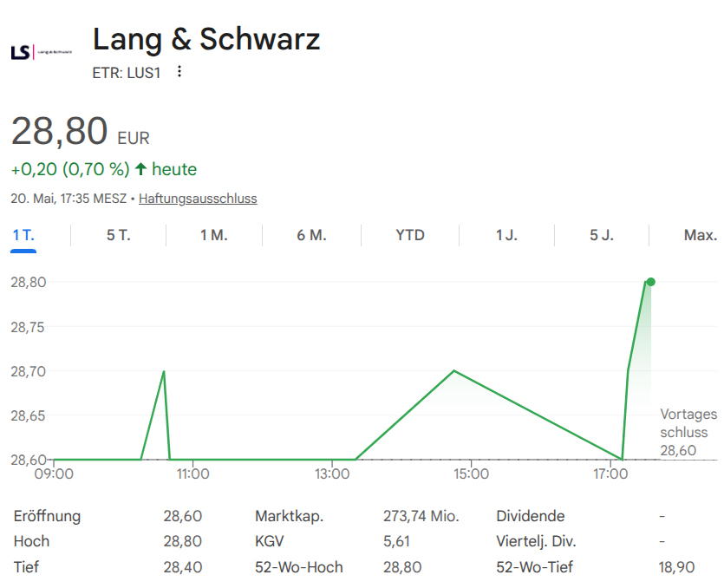724x588 pixels.
Task: Click the green end-point dot on the chart
Action: point(650,282)
